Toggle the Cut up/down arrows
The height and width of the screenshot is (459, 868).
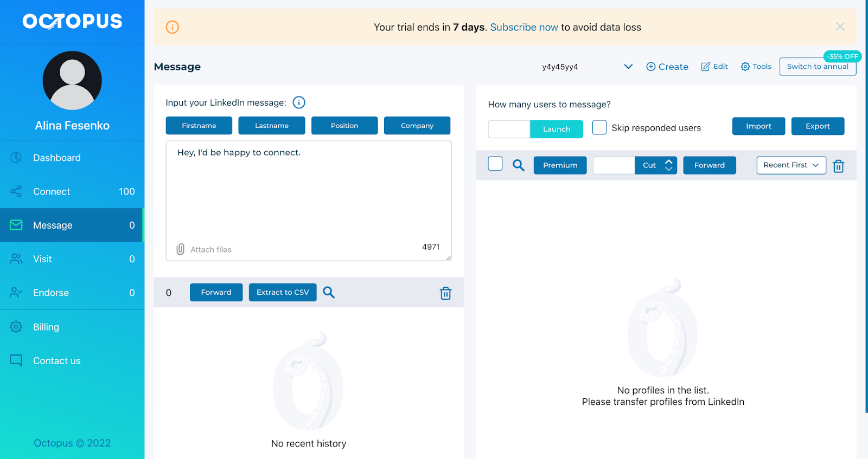(x=669, y=165)
